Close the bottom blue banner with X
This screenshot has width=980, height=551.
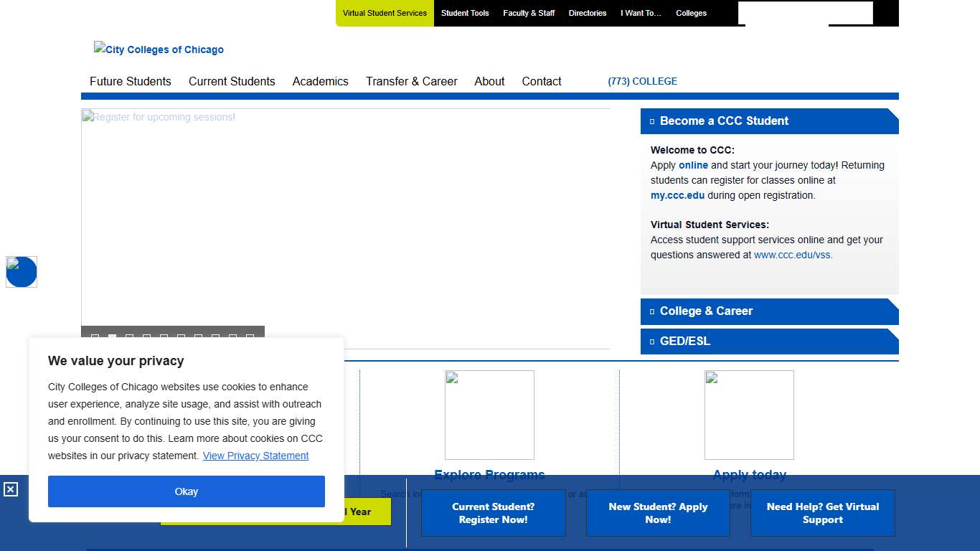[x=11, y=489]
